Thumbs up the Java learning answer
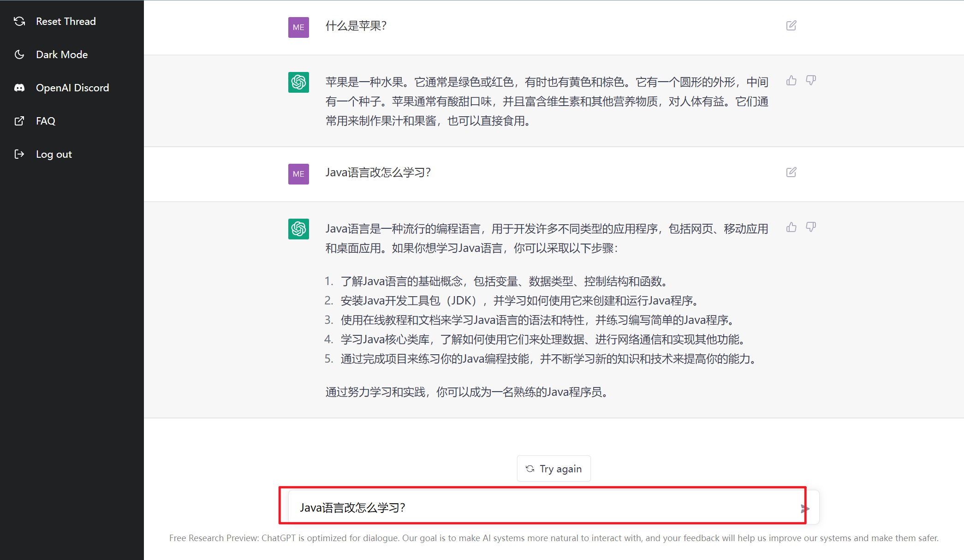Viewport: 964px width, 560px height. [791, 227]
